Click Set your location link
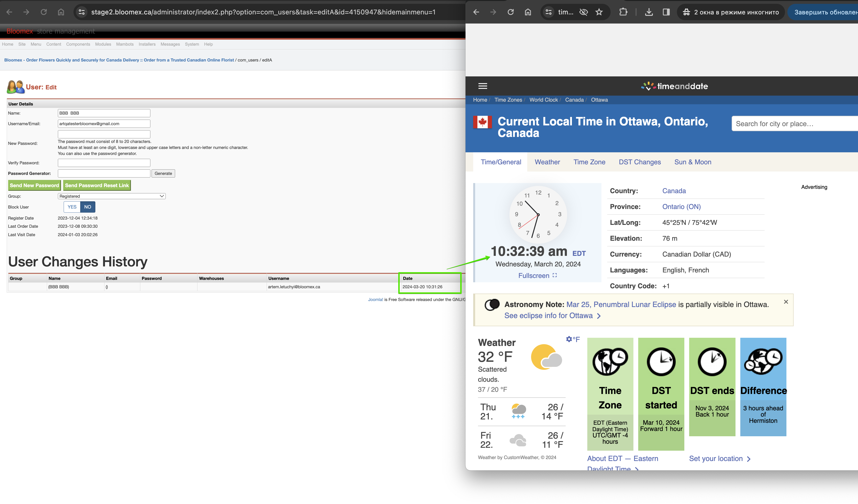This screenshot has width=858, height=504. [719, 459]
